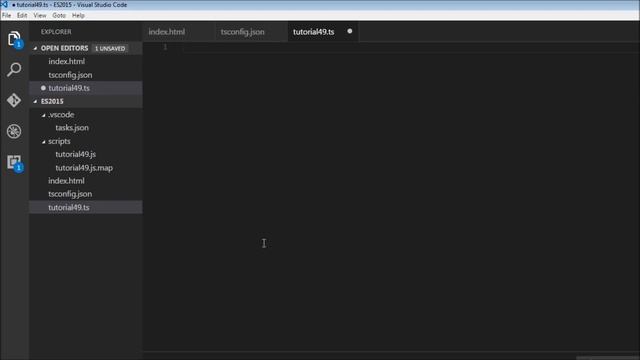Click the horizontal scrollbar at the editor bottom
This screenshot has height=360, width=640.
607,358
